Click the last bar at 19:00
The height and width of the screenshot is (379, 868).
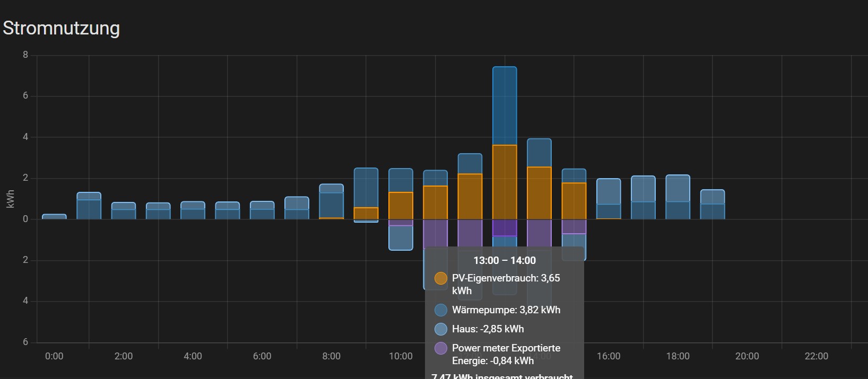[x=713, y=205]
